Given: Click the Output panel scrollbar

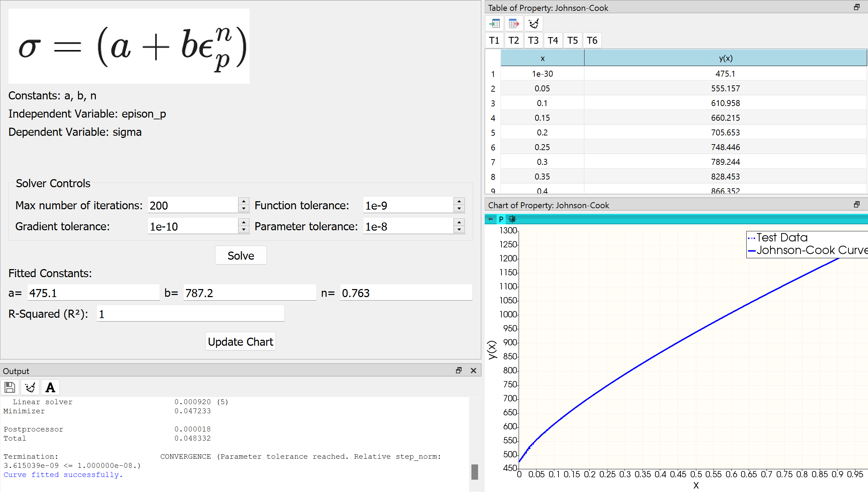Looking at the screenshot, I should [x=475, y=472].
